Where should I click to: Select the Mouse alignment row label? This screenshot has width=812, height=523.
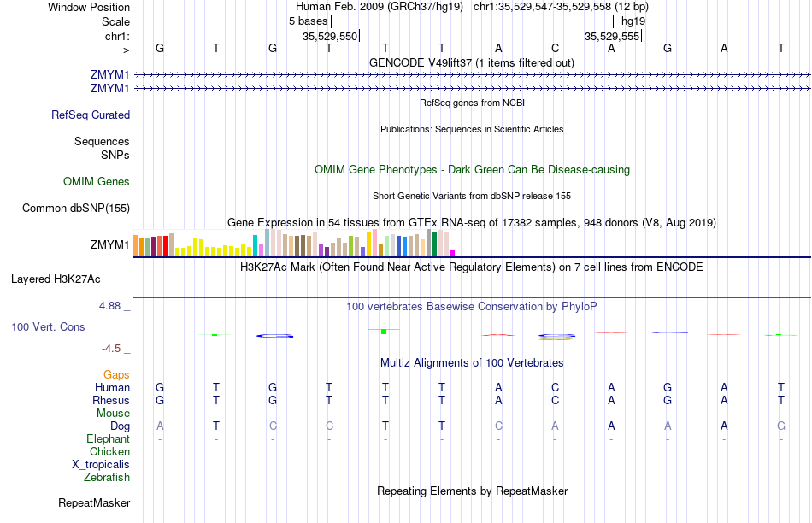(113, 414)
